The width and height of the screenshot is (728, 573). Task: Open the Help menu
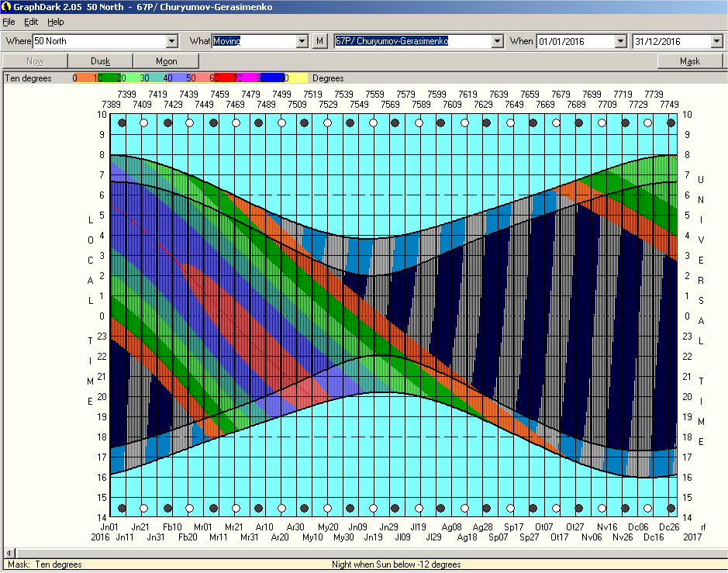56,22
